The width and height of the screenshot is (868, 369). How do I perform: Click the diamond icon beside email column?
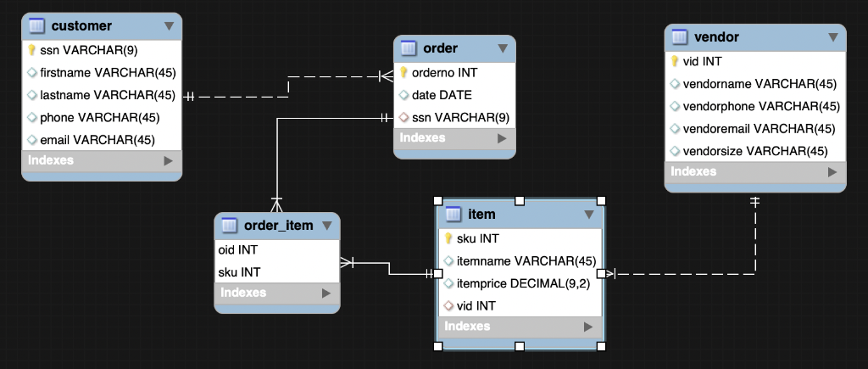point(31,140)
